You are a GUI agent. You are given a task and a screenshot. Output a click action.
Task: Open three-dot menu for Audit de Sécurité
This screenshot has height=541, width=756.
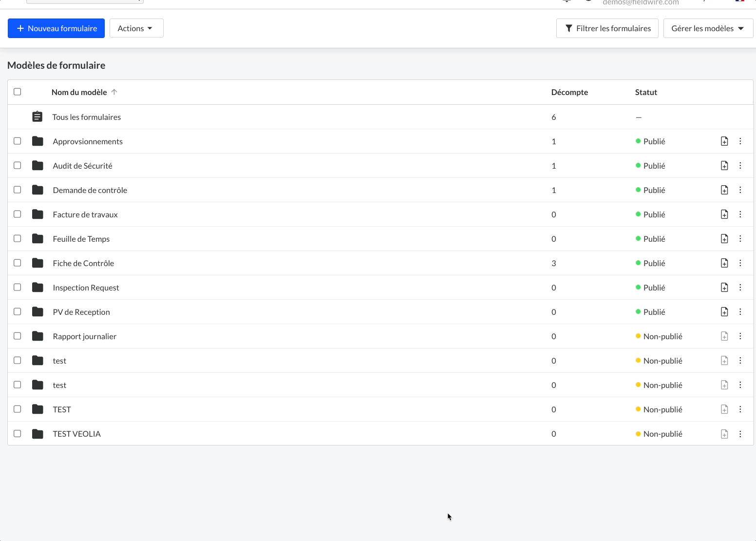(740, 166)
